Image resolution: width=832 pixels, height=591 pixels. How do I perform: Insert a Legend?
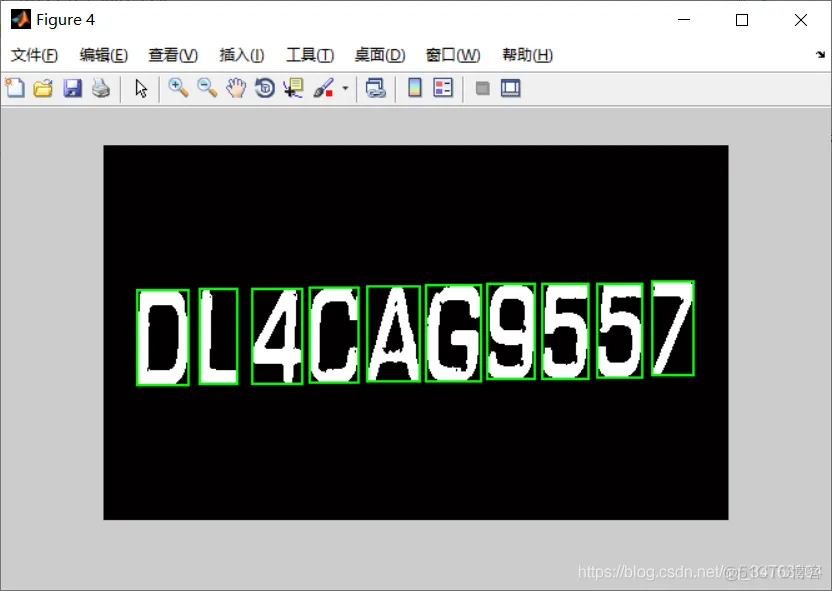point(443,88)
